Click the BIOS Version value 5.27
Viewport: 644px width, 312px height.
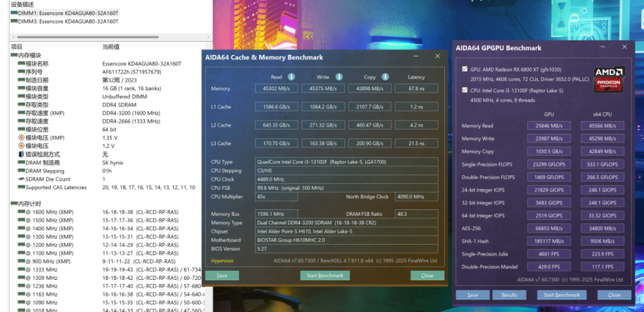pos(346,249)
